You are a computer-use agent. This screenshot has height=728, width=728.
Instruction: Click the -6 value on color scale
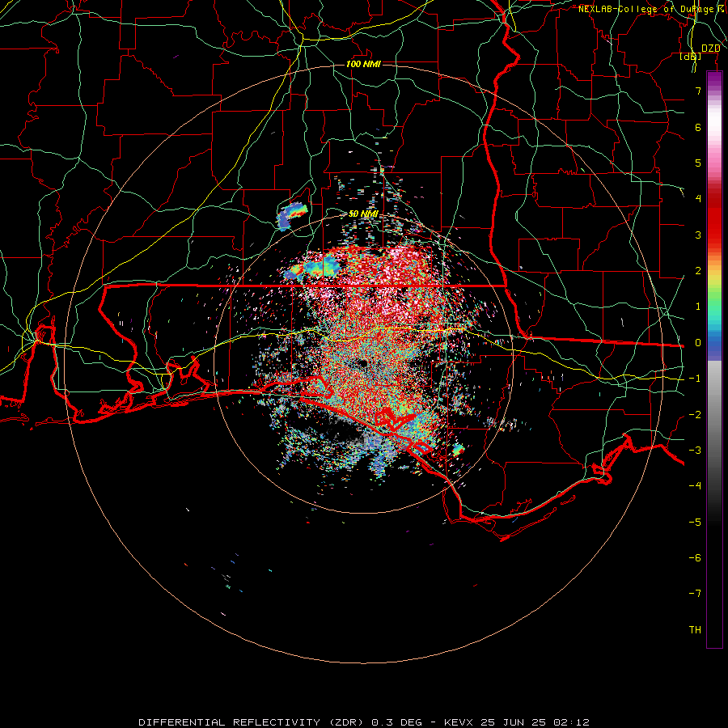pos(695,557)
